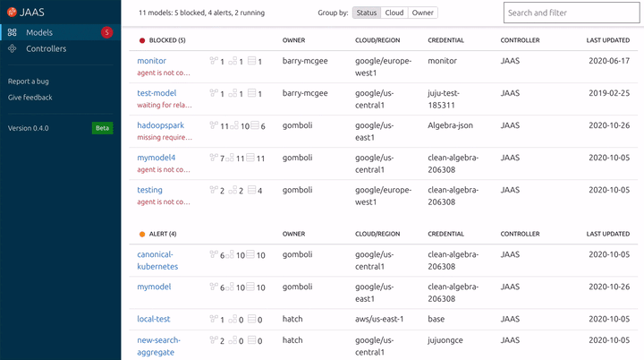
Task: Group models by Owner
Action: [x=422, y=13]
